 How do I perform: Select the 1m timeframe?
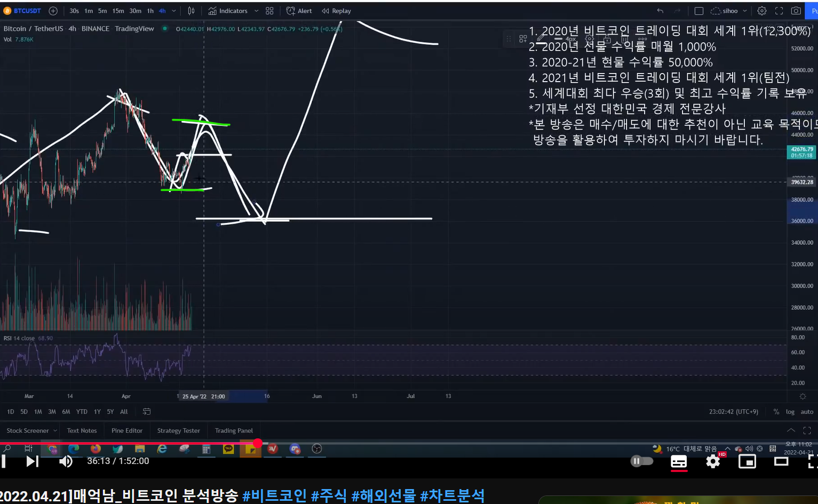point(89,11)
